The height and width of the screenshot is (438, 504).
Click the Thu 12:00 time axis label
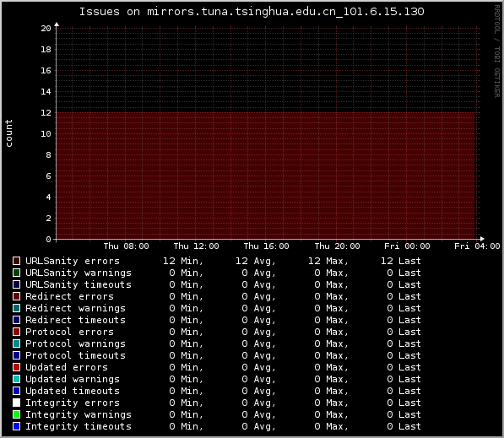(x=197, y=246)
